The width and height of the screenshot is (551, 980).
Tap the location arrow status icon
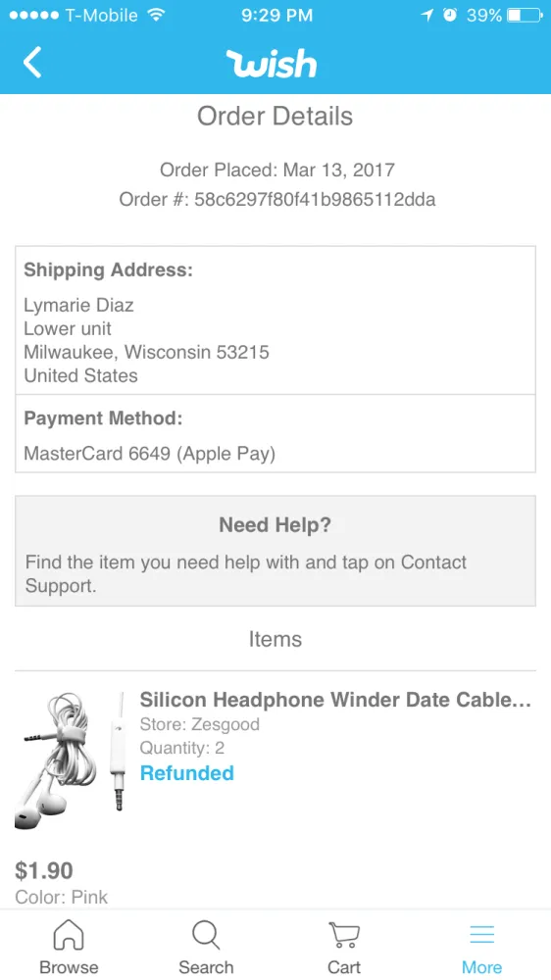tap(427, 15)
